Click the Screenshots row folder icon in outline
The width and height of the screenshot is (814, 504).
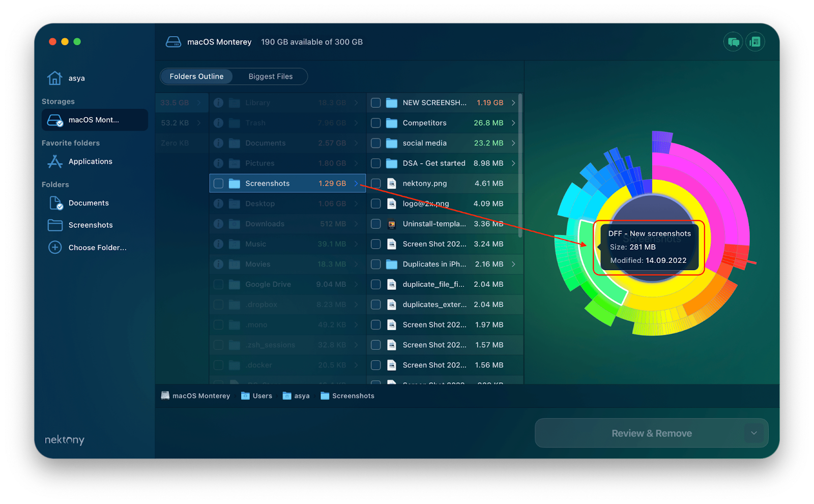click(x=234, y=184)
